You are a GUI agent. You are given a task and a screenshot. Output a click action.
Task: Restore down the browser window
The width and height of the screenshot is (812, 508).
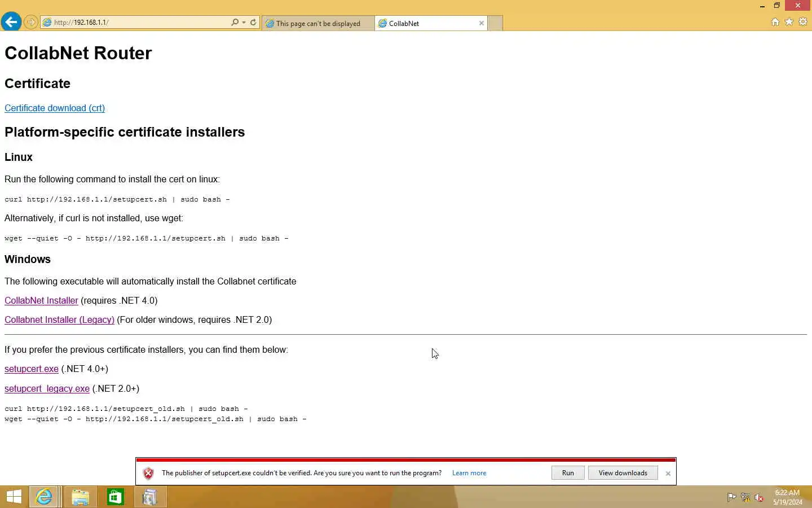[776, 6]
